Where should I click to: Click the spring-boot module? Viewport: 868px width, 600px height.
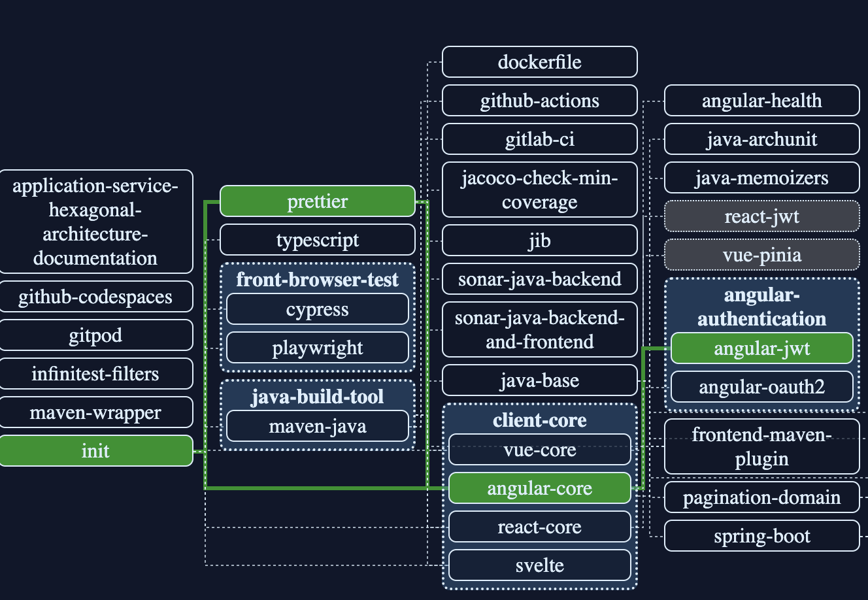[761, 536]
